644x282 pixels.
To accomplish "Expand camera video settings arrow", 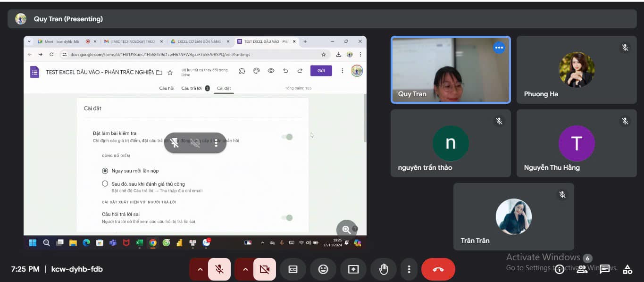I will tap(245, 269).
